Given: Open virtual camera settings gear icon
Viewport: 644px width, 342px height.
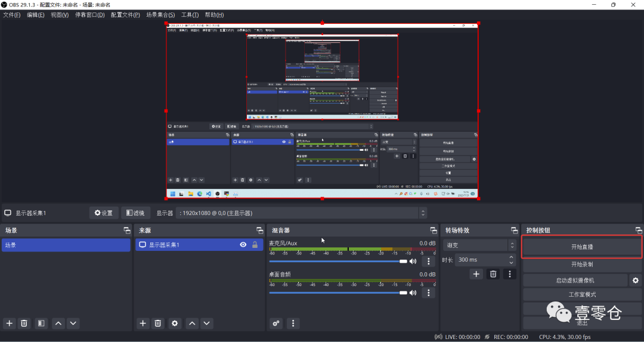Looking at the screenshot, I should (636, 280).
